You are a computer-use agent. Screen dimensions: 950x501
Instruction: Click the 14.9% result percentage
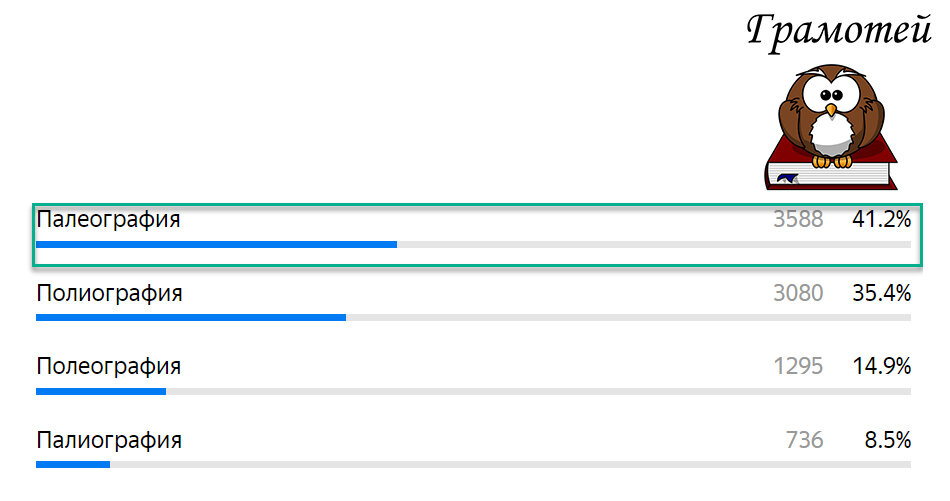881,367
